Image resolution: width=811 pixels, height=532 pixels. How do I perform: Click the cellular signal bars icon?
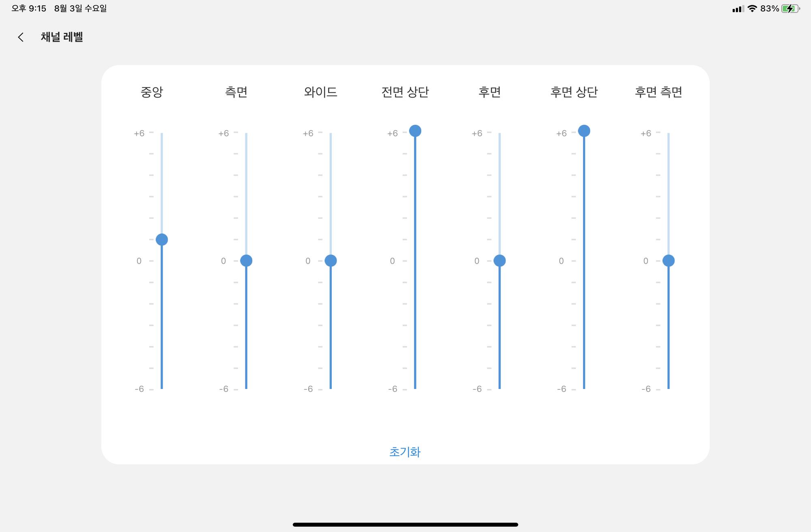pyautogui.click(x=738, y=9)
